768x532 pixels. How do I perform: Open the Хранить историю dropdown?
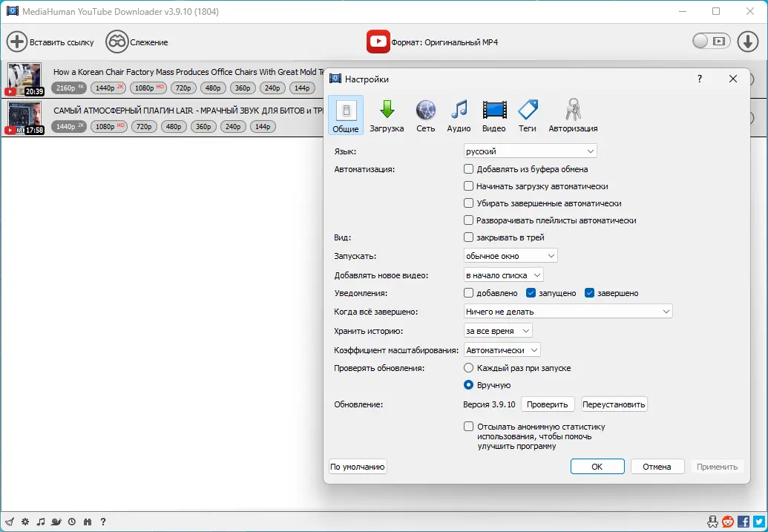point(498,331)
